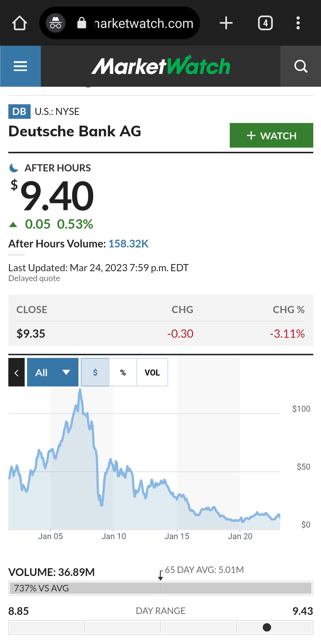Tap the incognito mode icon

pos(56,23)
